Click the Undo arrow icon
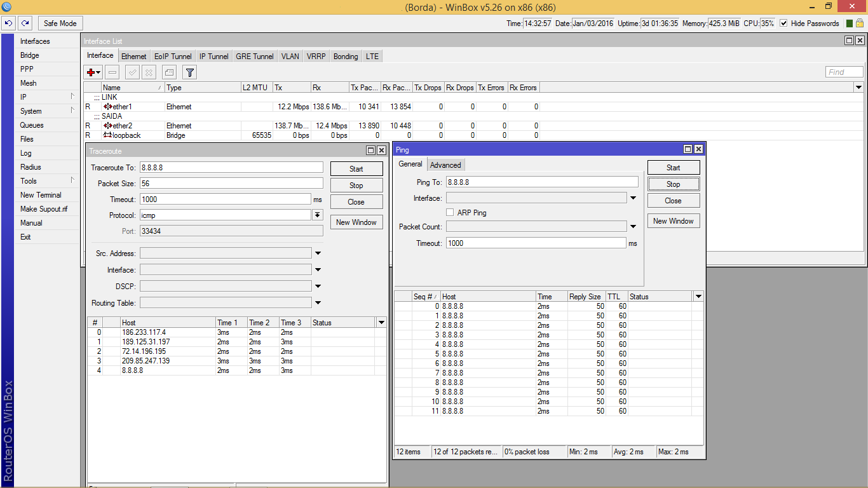This screenshot has height=488, width=868. click(9, 24)
